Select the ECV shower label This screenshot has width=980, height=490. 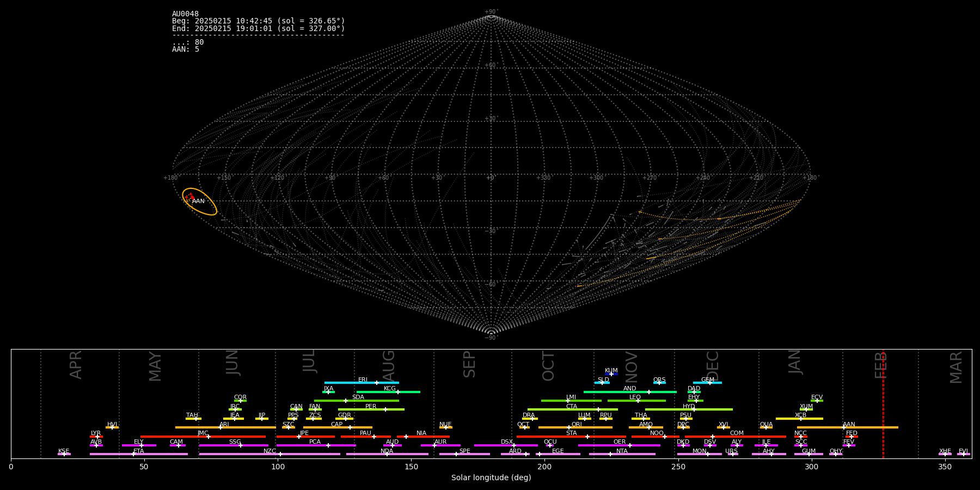coord(817,397)
